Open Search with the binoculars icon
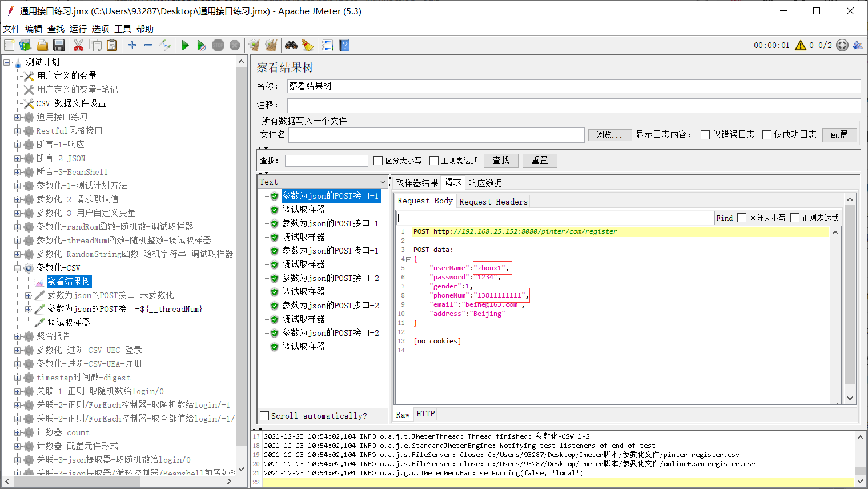 pyautogui.click(x=291, y=45)
